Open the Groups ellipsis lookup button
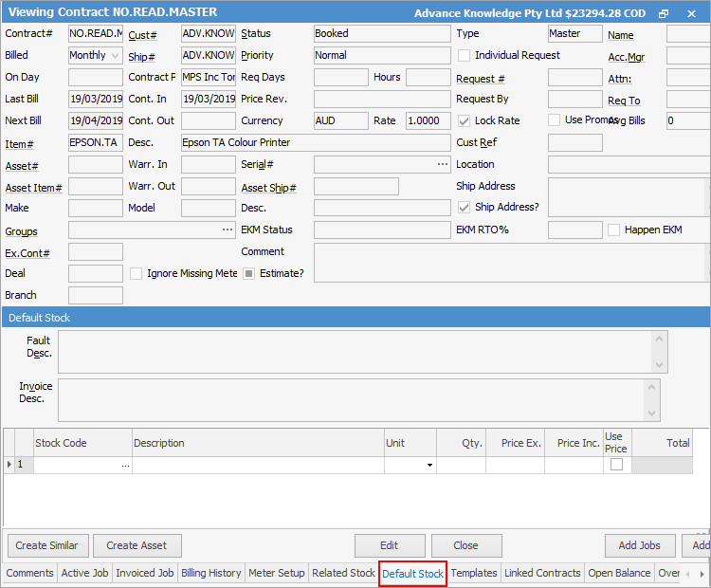This screenshot has width=711, height=588. tap(228, 230)
